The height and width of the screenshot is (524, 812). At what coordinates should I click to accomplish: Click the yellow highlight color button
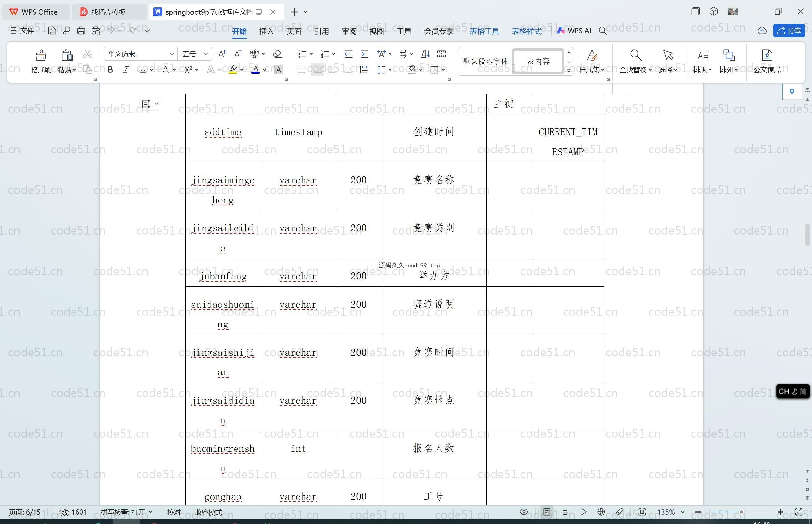(233, 70)
